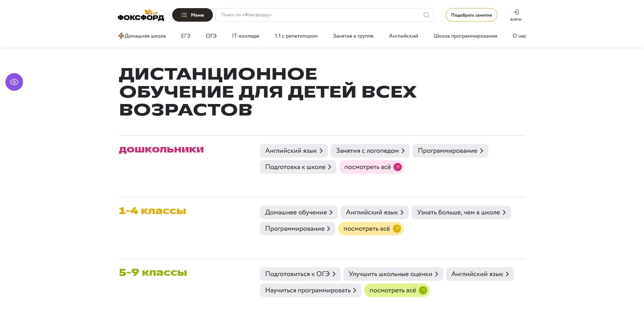Click arrow circle in yellow посмотреть всё badge
The image size is (644, 314).
coord(397,228)
